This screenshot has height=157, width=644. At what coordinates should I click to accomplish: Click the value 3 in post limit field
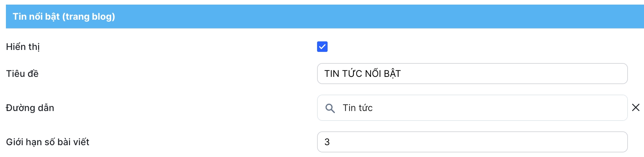point(327,142)
